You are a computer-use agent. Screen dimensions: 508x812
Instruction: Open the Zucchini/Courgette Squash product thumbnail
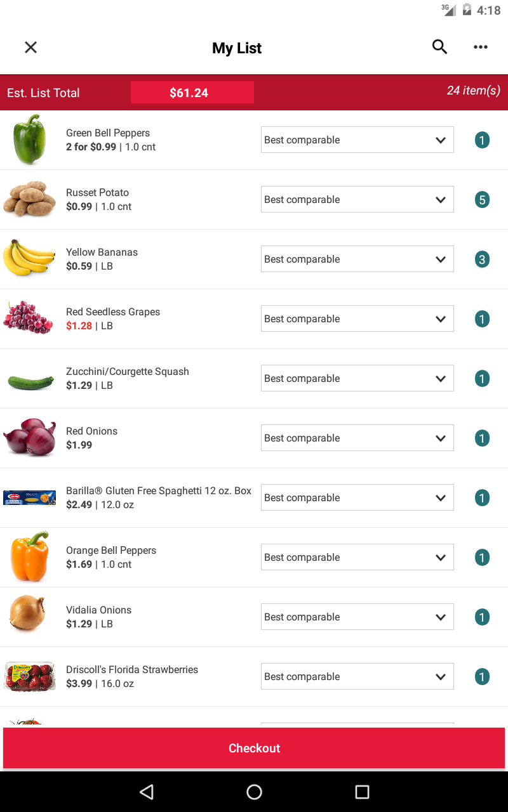(x=30, y=382)
